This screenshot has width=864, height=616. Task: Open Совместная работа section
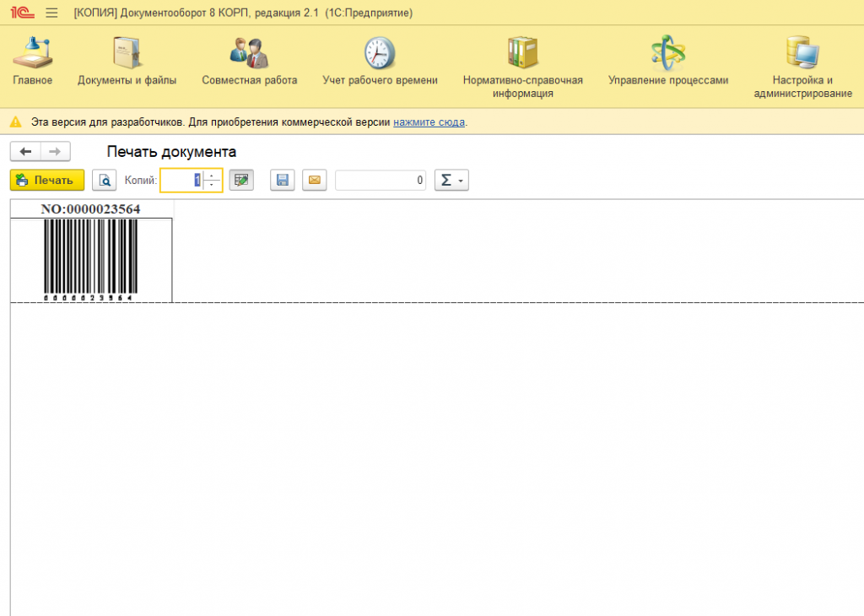coord(249,61)
